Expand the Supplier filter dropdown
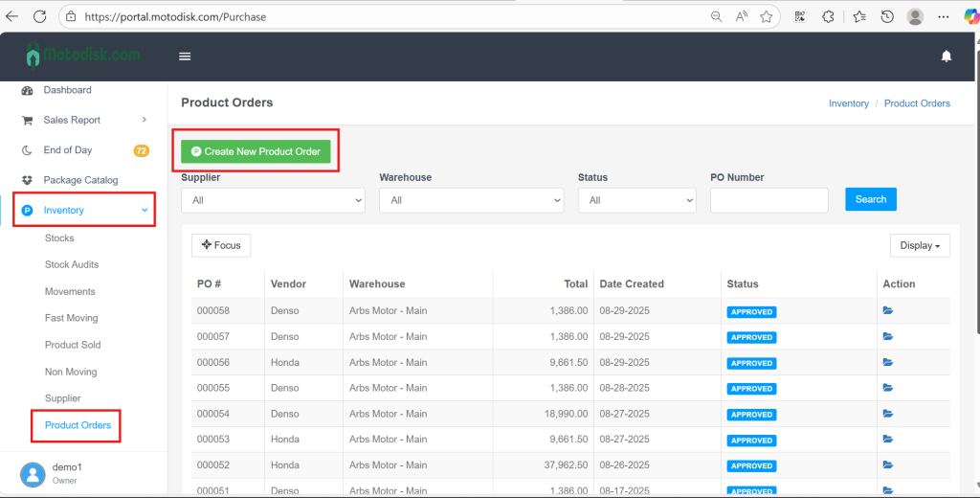Screen dimensions: 980x498 pos(273,200)
